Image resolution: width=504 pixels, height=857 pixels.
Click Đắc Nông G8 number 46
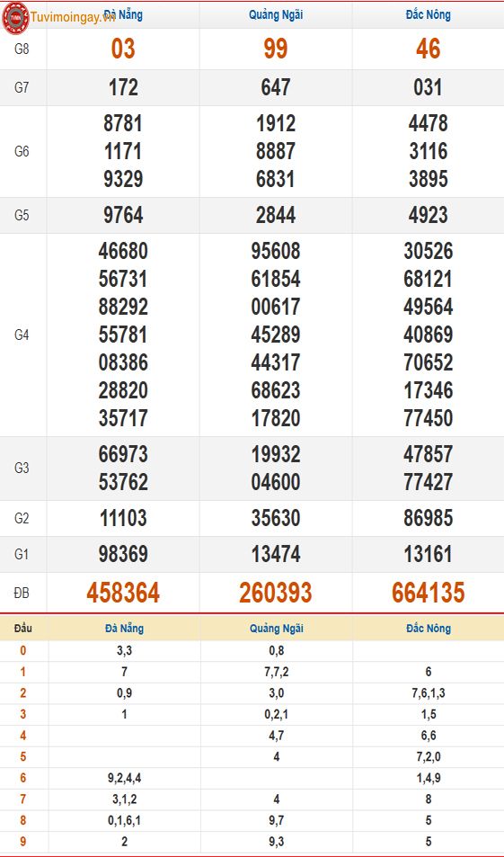(429, 49)
